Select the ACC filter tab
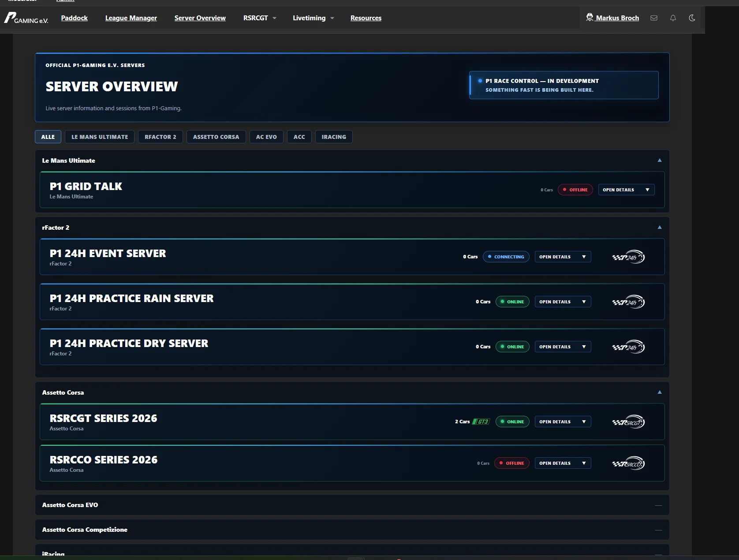The height and width of the screenshot is (560, 739). pos(299,137)
